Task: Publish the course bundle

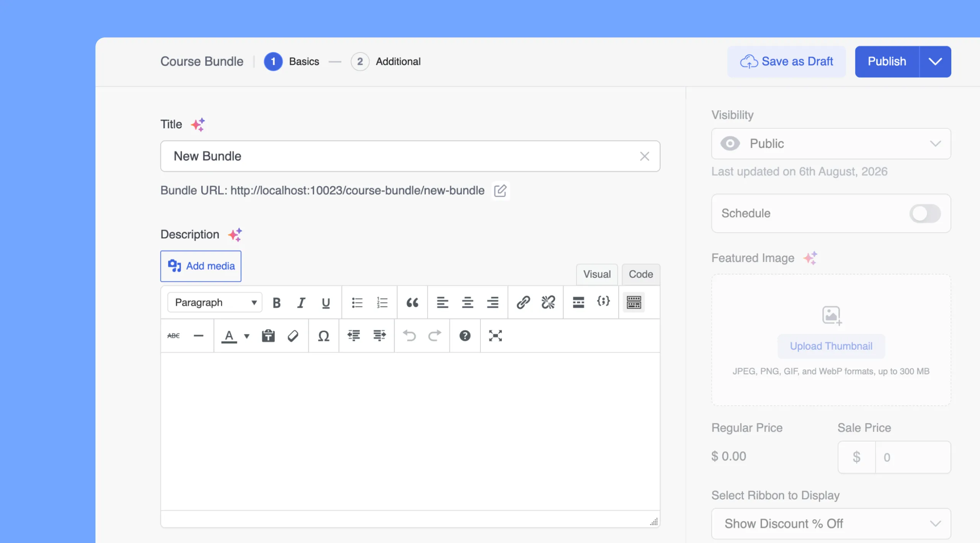Action: coord(887,62)
